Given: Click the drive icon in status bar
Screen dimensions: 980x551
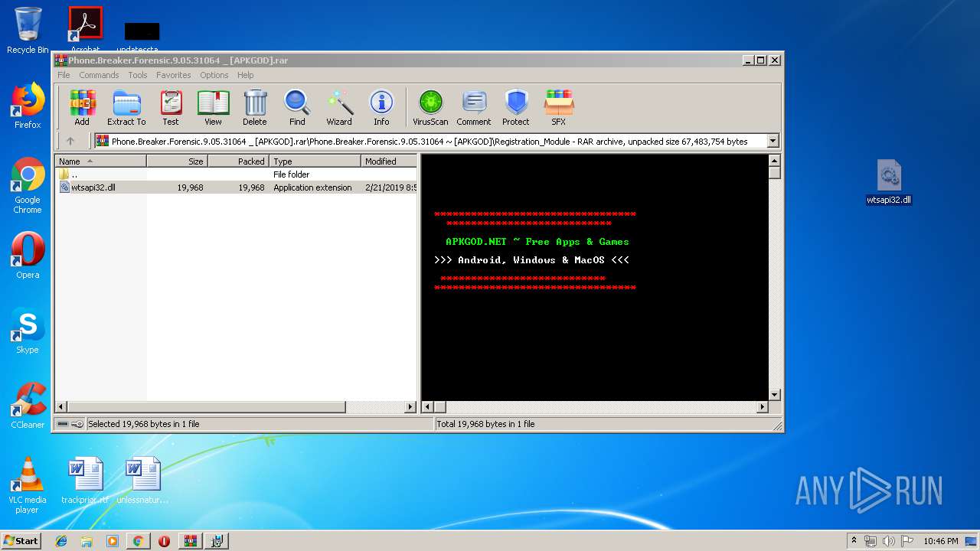Looking at the screenshot, I should pyautogui.click(x=62, y=424).
